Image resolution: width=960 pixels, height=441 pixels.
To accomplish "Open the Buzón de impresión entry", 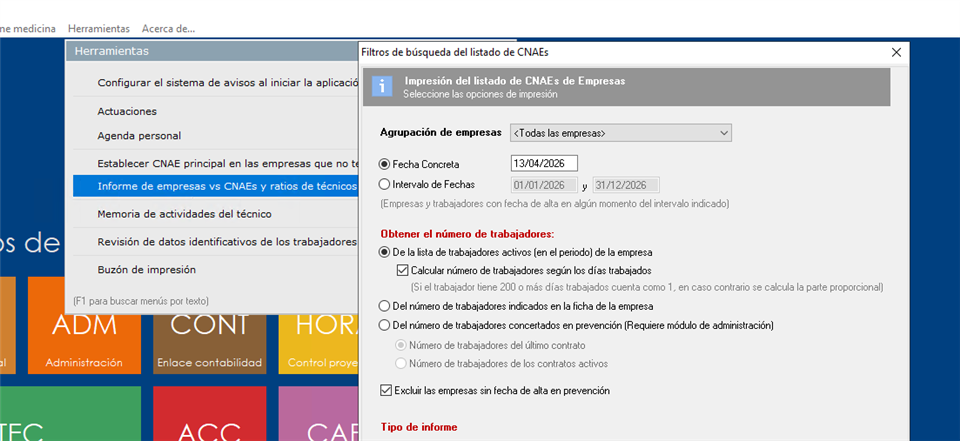I will 146,270.
